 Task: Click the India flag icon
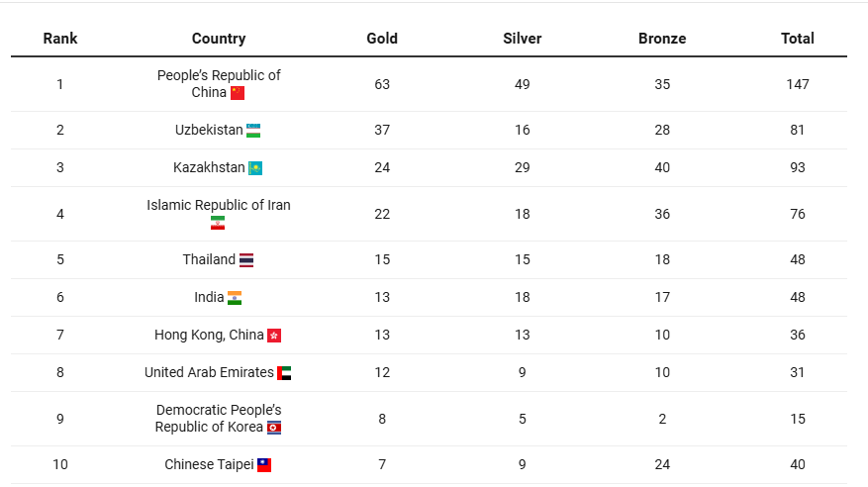[x=235, y=298]
